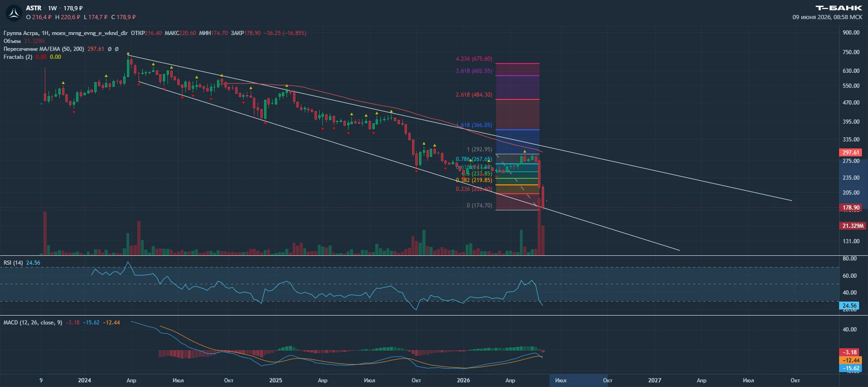Select the MACD (12, 26, close, 9) legend
Screen dimensions: 868x387
click(33, 323)
